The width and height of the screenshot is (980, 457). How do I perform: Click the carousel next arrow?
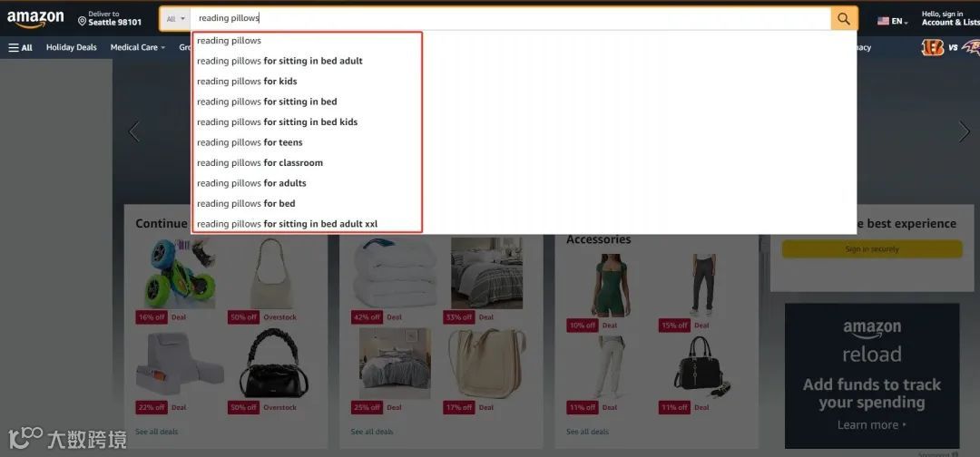(x=964, y=131)
